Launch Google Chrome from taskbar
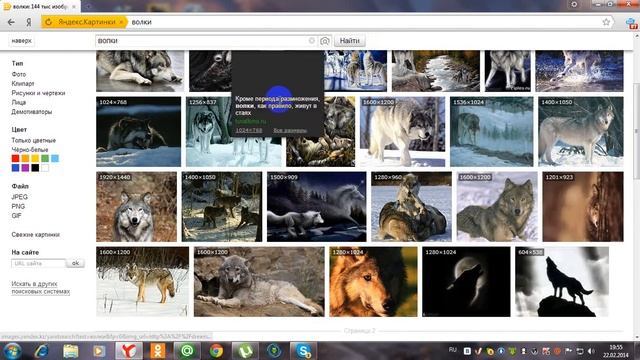 coord(216,351)
